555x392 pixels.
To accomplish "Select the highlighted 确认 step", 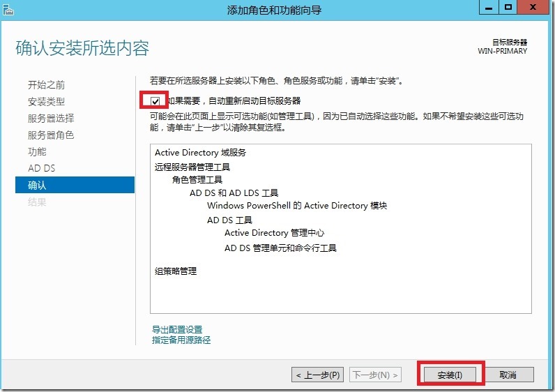I will click(37, 186).
